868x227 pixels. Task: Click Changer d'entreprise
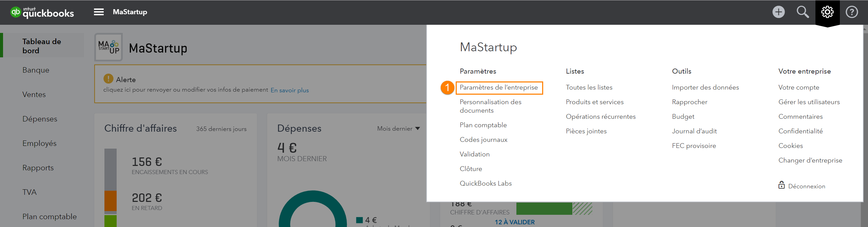pos(810,160)
